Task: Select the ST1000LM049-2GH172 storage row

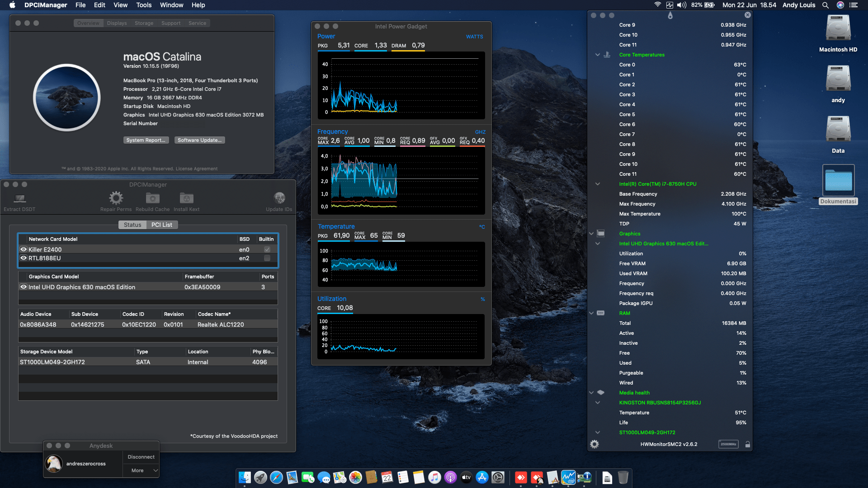Action: point(148,362)
